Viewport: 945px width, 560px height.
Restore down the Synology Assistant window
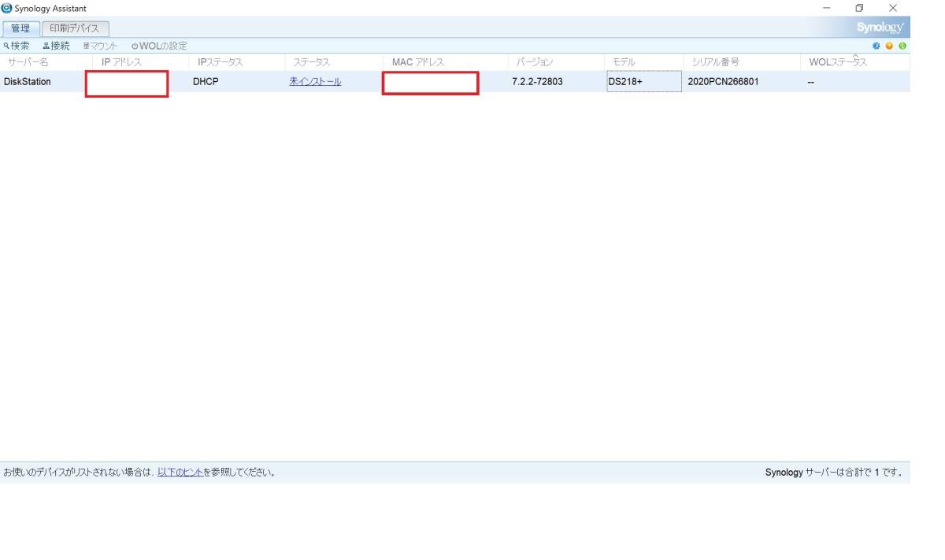pyautogui.click(x=859, y=8)
